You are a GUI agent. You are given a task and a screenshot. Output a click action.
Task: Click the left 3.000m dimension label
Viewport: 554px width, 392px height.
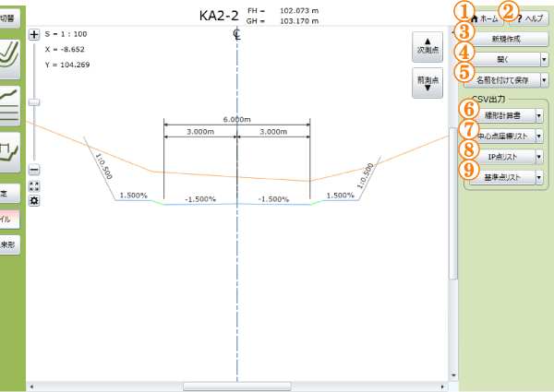[200, 132]
